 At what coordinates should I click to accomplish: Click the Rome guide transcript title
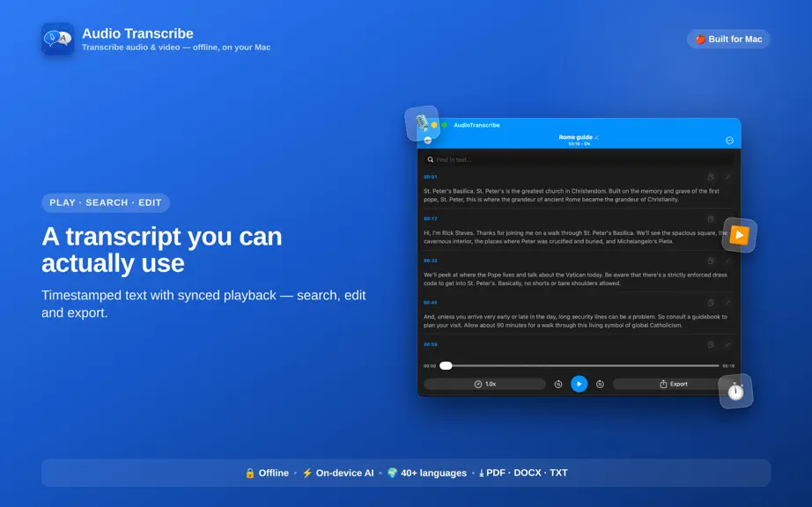tap(575, 137)
